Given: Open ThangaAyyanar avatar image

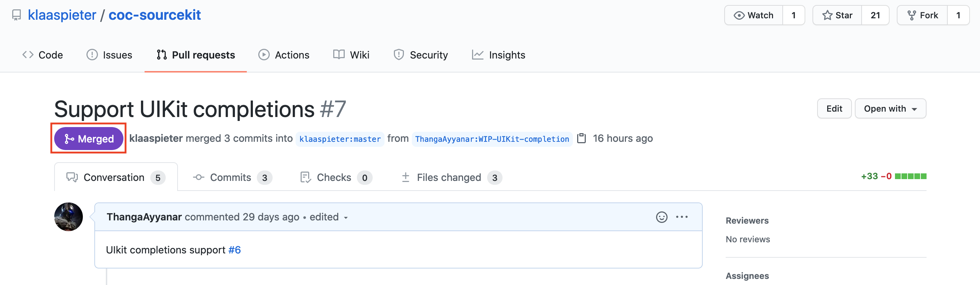Looking at the screenshot, I should 69,216.
